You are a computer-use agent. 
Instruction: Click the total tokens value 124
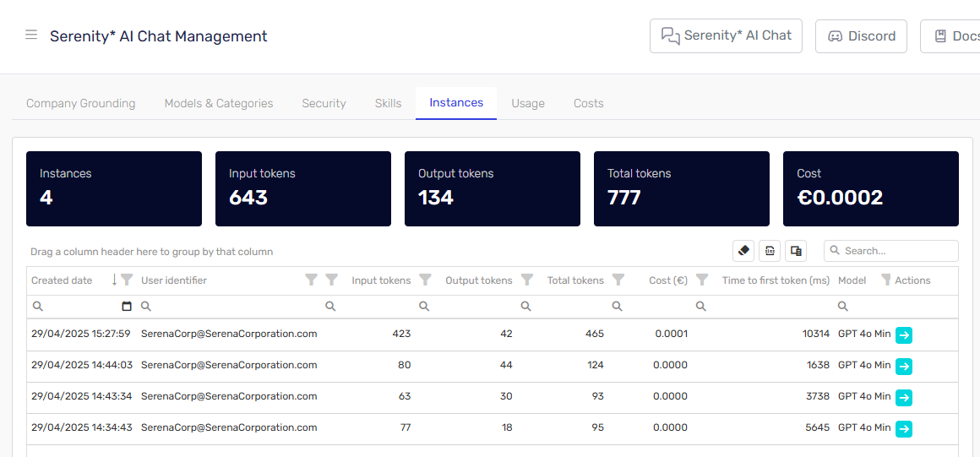(x=595, y=365)
